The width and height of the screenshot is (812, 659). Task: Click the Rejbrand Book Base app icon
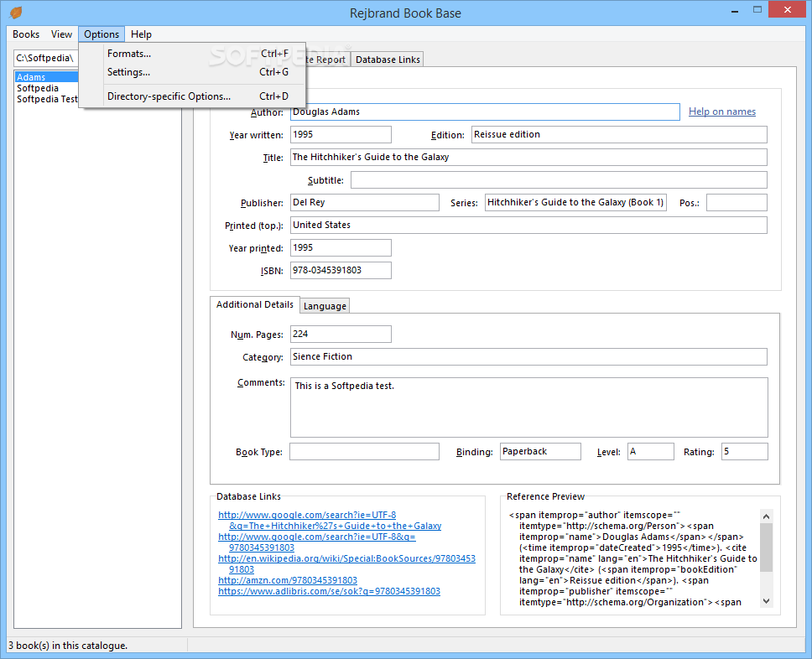tap(16, 13)
